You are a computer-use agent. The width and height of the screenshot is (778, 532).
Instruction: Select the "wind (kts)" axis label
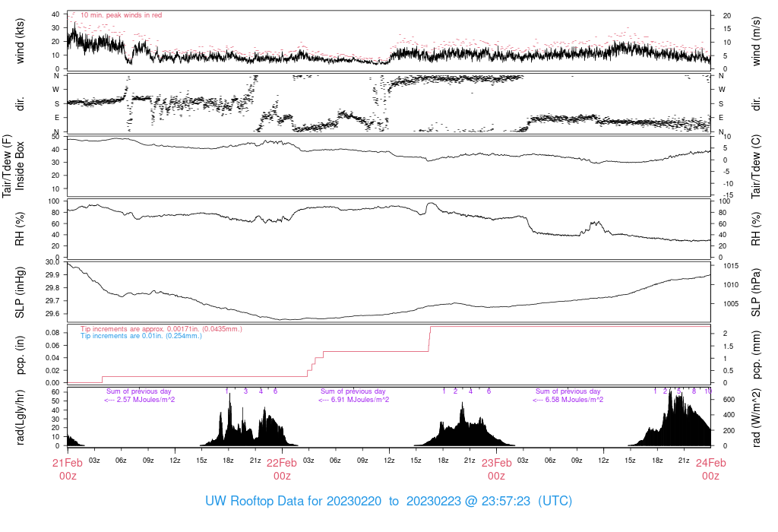(20, 42)
